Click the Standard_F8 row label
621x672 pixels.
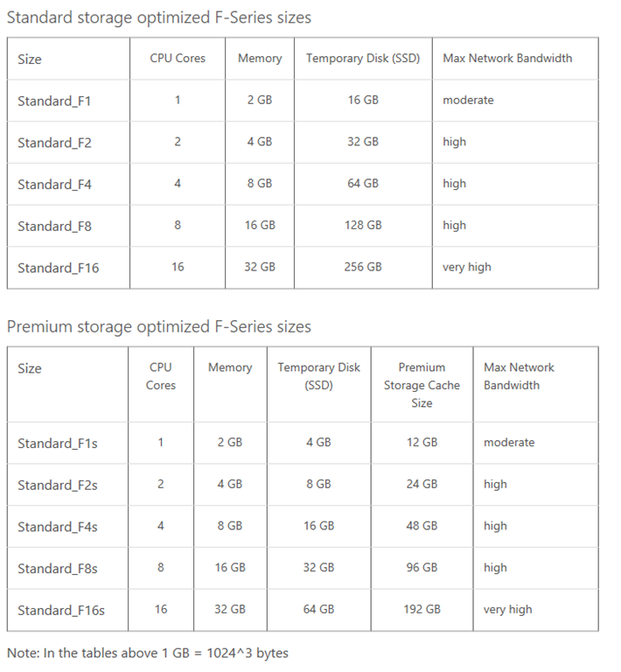coord(54,227)
